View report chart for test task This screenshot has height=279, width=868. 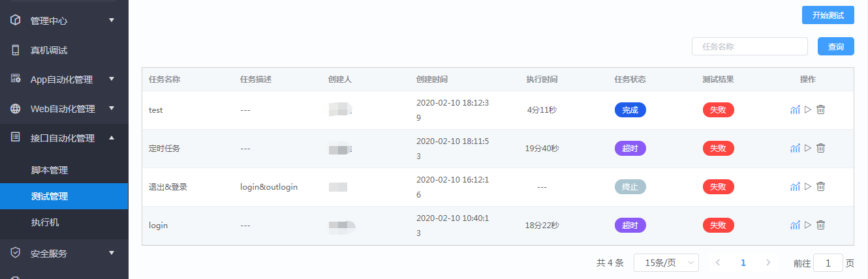click(795, 110)
